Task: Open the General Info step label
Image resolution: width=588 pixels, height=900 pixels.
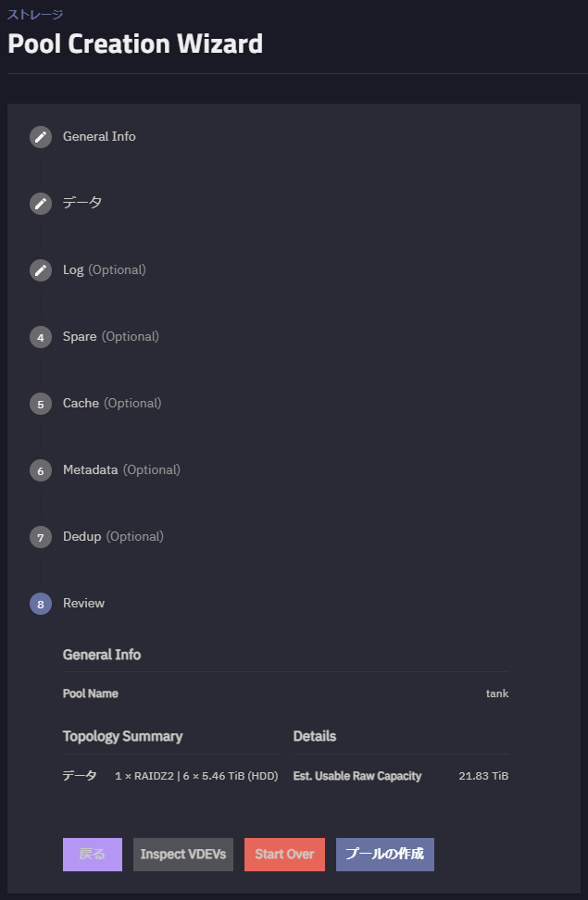Action: coord(99,137)
